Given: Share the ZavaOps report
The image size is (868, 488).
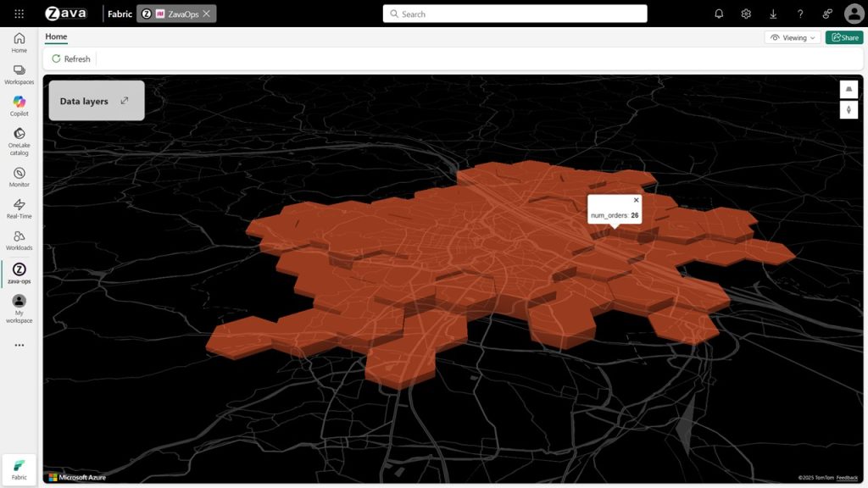Looking at the screenshot, I should [843, 37].
